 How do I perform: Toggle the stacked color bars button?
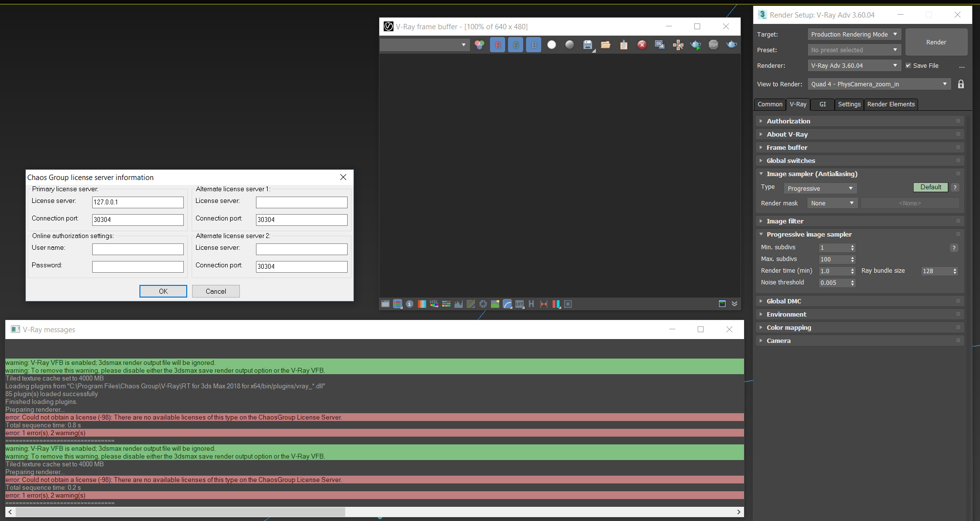[x=397, y=304]
